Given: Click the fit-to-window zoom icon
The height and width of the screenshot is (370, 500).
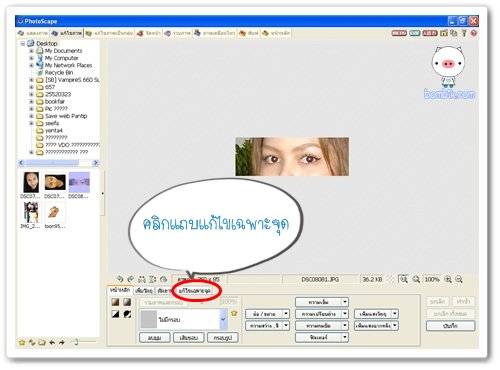Looking at the screenshot, I should (x=404, y=279).
